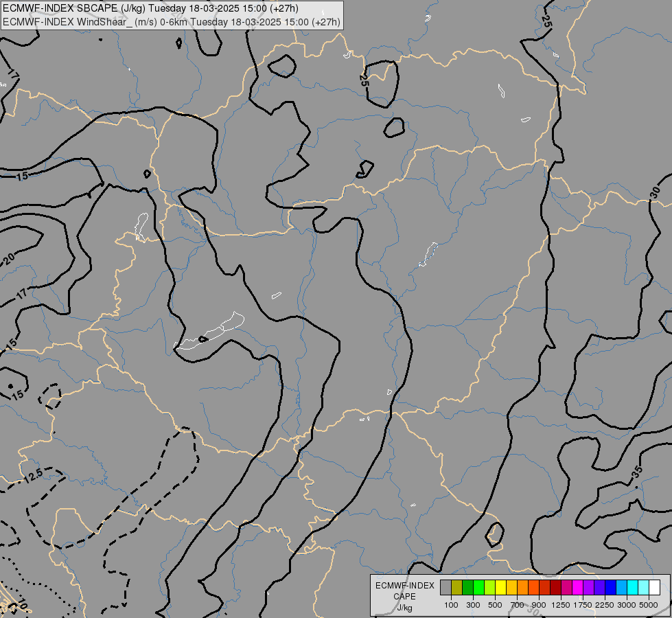
Task: Pick the amber swatch just below 700
Action: coord(511,588)
